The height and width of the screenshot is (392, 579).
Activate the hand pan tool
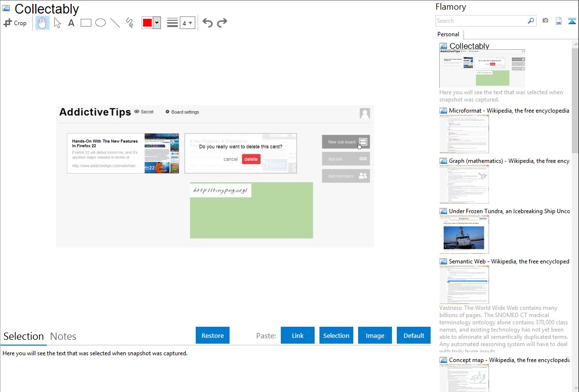[x=43, y=23]
